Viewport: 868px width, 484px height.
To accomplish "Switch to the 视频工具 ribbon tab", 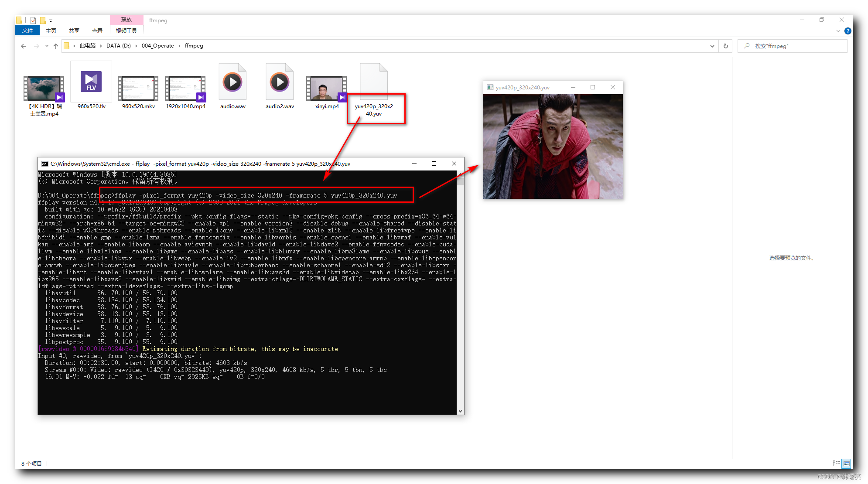I will [x=126, y=31].
